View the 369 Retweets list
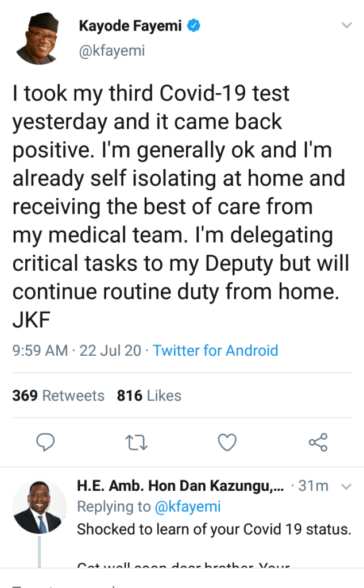The width and height of the screenshot is (364, 588). (58, 395)
